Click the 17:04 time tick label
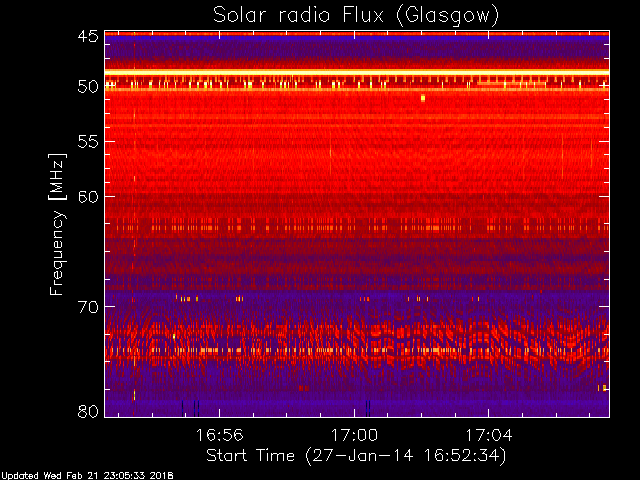The width and height of the screenshot is (640, 480). [x=489, y=435]
